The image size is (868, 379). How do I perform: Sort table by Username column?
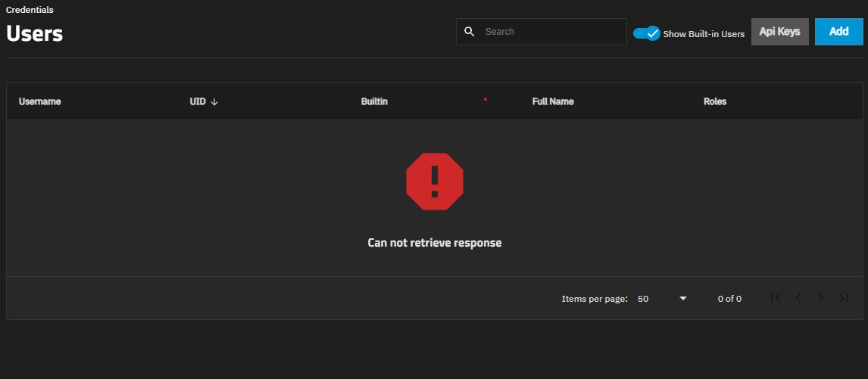[x=40, y=102]
